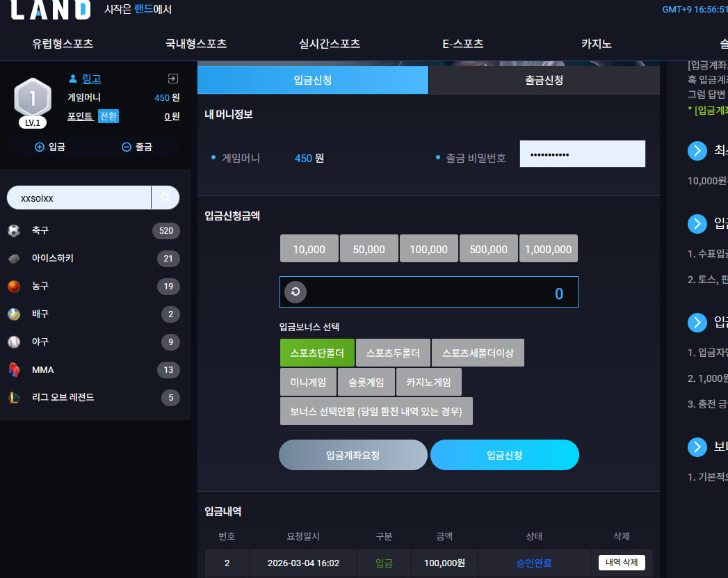The width and height of the screenshot is (728, 578).
Task: Expand the first blue chevron info section
Action: (697, 150)
